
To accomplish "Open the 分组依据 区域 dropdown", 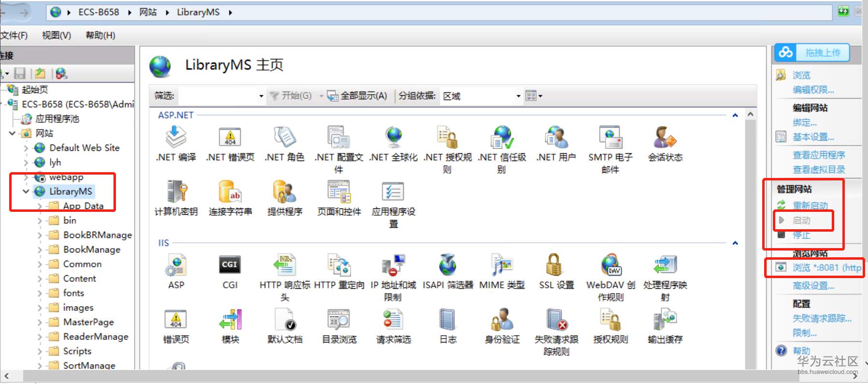I will pos(481,96).
